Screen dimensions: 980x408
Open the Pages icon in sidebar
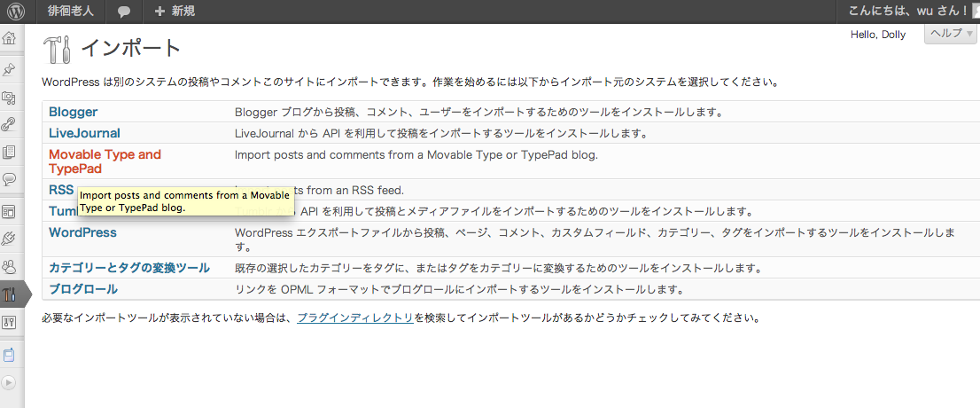[9, 152]
